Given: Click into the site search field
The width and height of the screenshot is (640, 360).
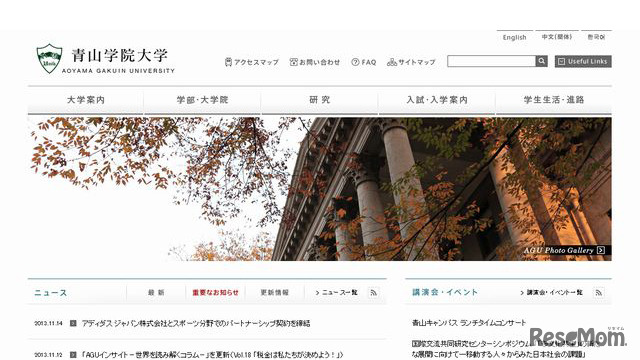Looking at the screenshot, I should coord(491,61).
